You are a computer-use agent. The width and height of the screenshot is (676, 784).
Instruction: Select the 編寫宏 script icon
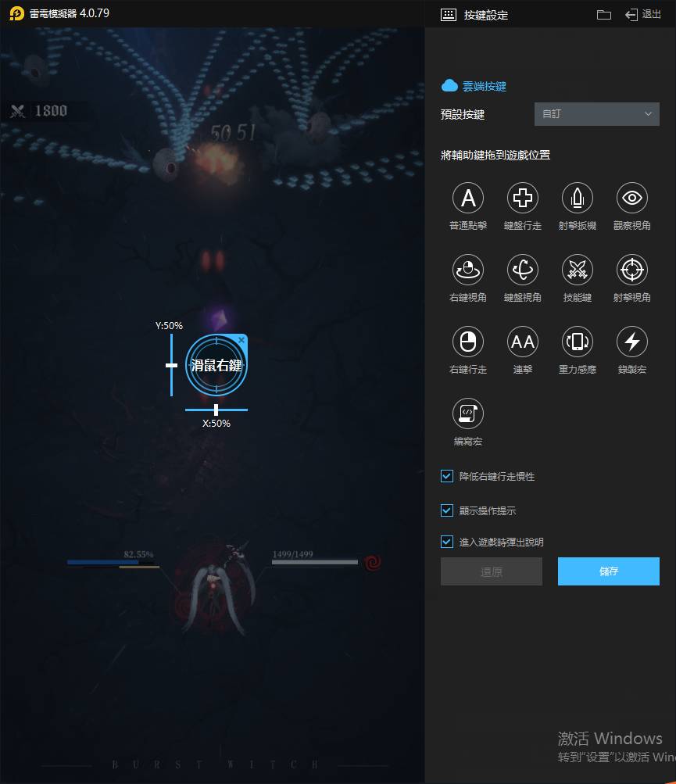click(x=468, y=414)
